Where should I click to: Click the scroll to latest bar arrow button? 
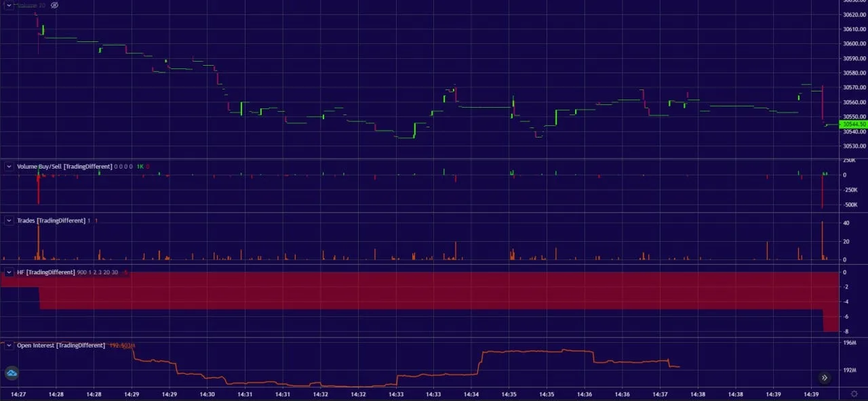tap(825, 378)
